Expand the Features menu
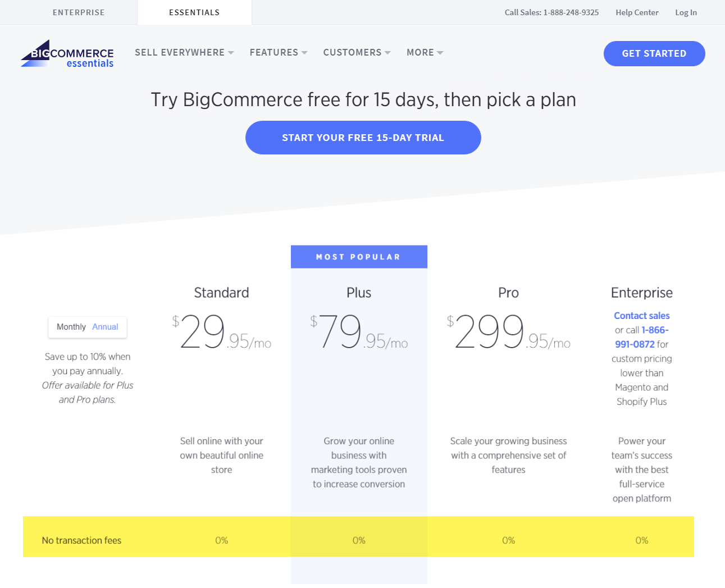Image resolution: width=725 pixels, height=588 pixels. [x=279, y=52]
